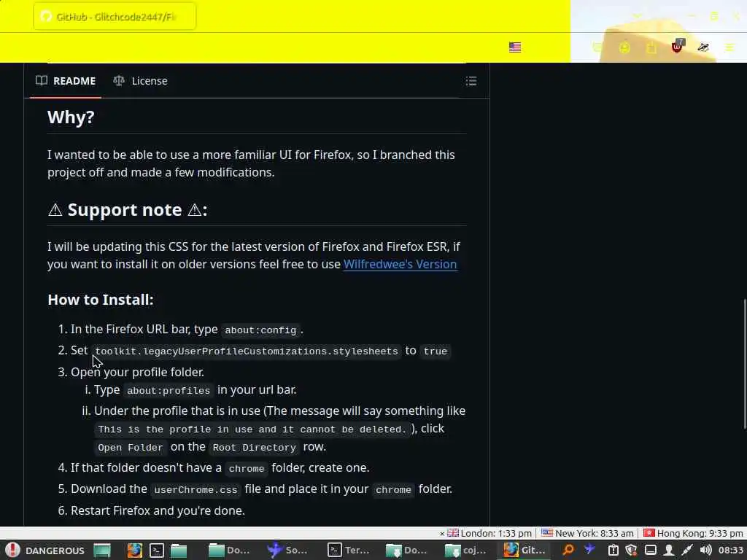Viewport: 747px width, 560px height.
Task: Switch to the License tab
Action: coord(140,81)
